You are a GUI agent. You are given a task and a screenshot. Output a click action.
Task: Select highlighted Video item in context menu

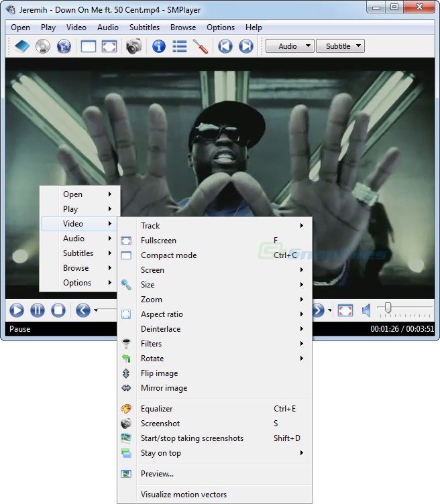coord(79,224)
